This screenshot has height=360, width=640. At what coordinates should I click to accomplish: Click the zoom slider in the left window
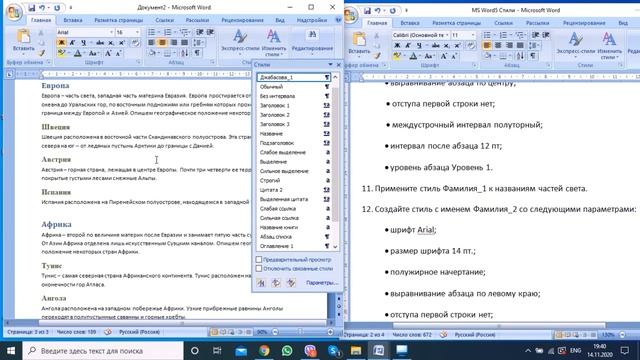[302, 332]
